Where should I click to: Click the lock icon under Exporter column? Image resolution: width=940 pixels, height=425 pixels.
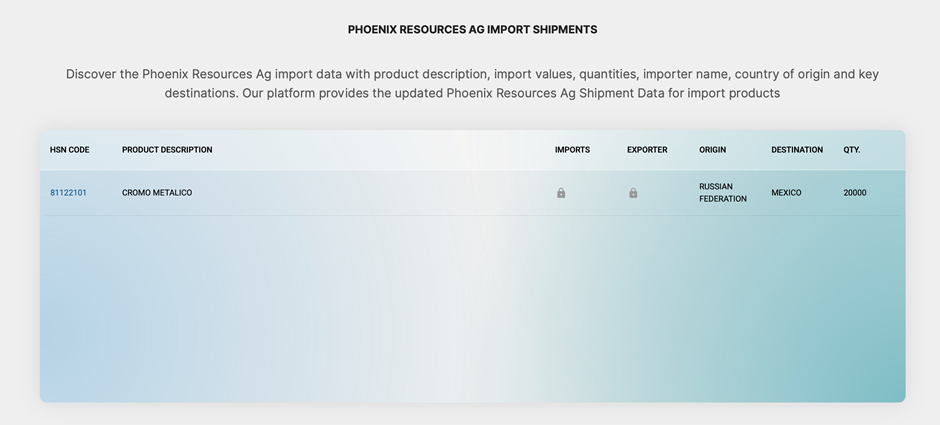pos(633,193)
